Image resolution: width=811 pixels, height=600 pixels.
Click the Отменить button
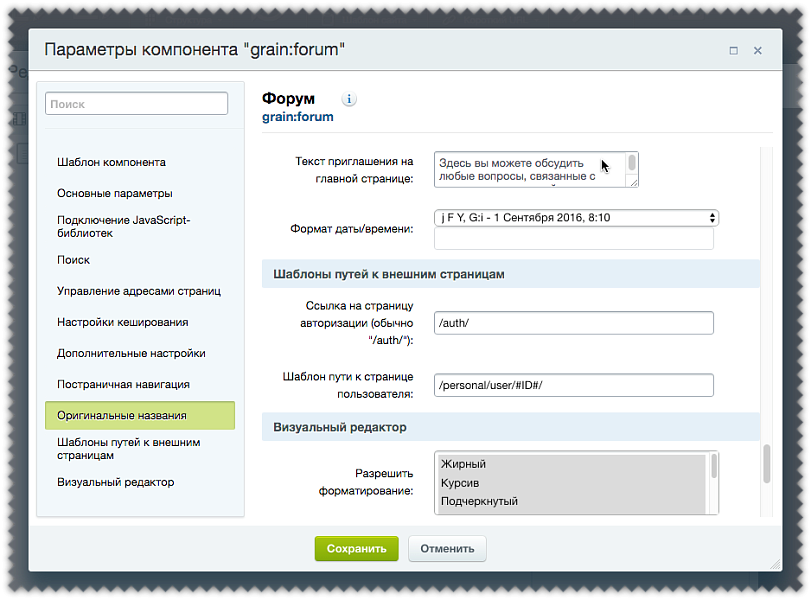tap(447, 548)
